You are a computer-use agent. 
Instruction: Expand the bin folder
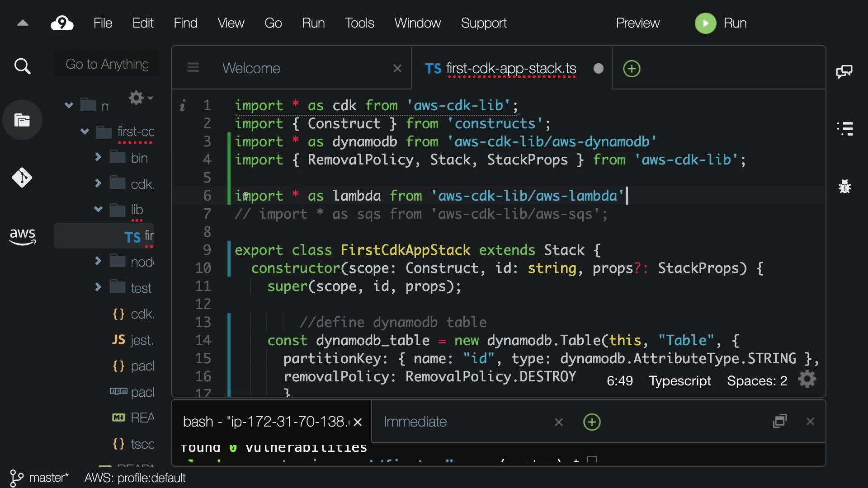coord(98,157)
